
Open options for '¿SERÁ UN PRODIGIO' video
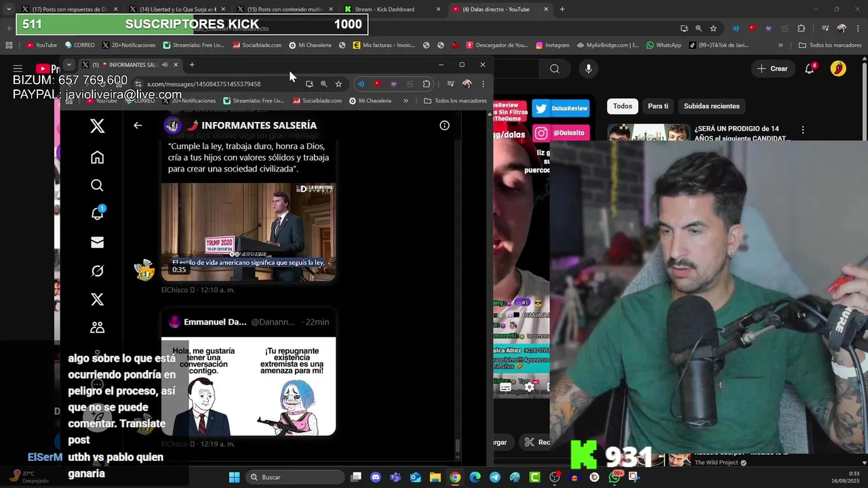click(x=803, y=129)
